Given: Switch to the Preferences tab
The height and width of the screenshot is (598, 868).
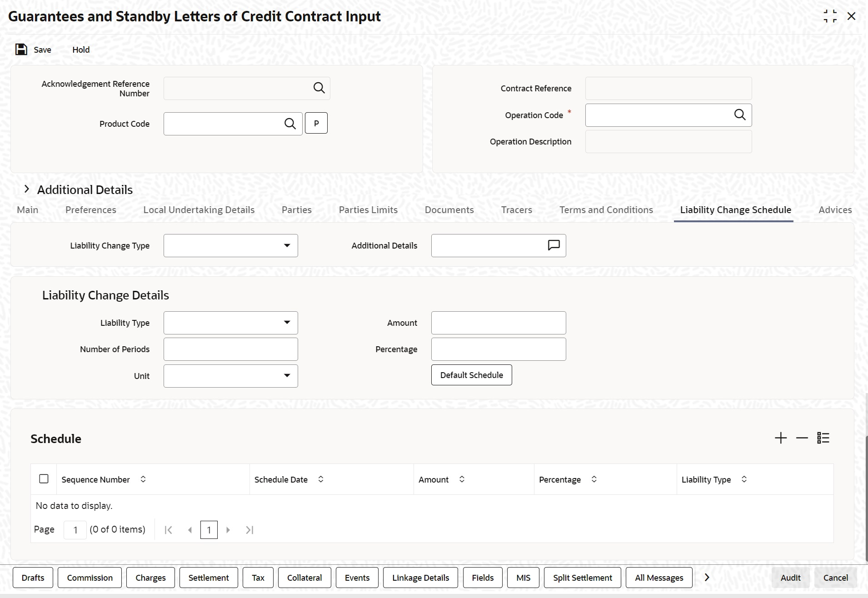Looking at the screenshot, I should 91,210.
